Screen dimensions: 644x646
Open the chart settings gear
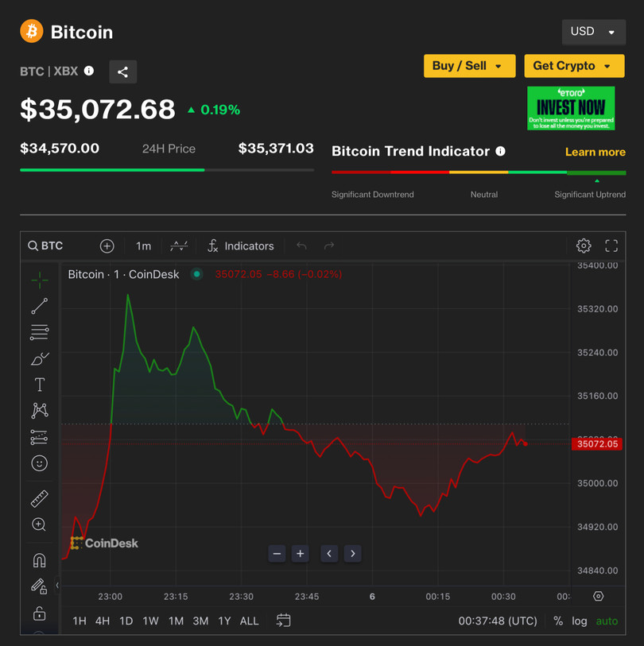pyautogui.click(x=584, y=246)
